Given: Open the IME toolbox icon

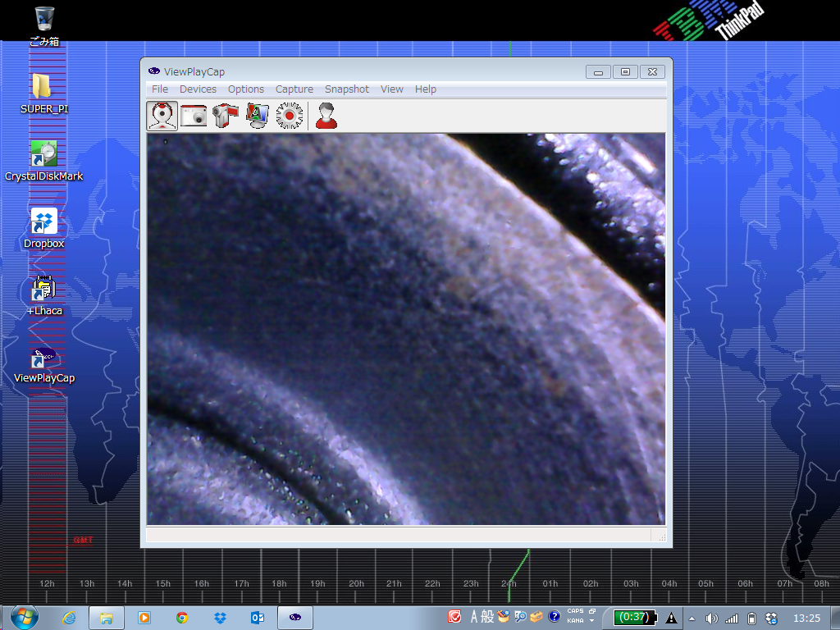Looking at the screenshot, I should coord(536,617).
